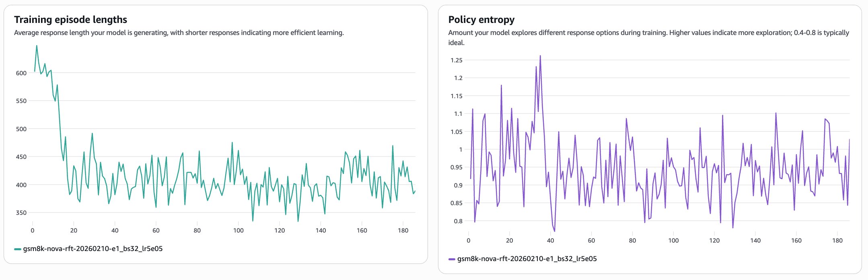Select the highest peak of the green line
The width and height of the screenshot is (868, 280).
point(37,46)
